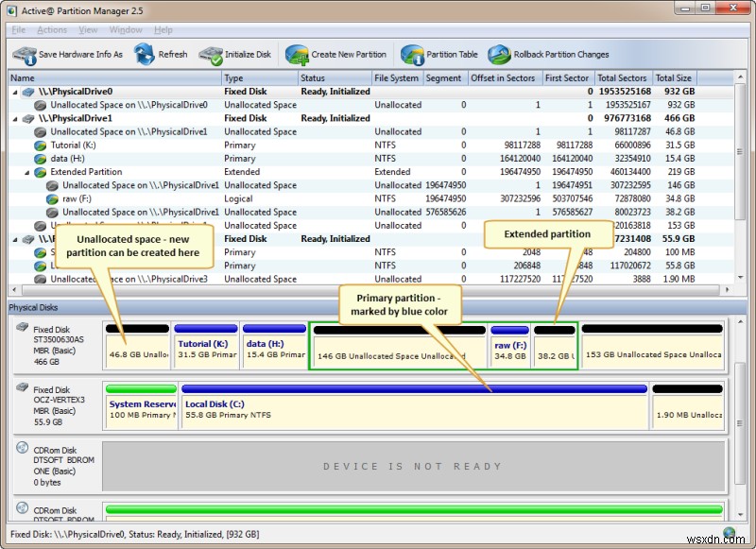Click the Extended Partition row icon

point(40,172)
